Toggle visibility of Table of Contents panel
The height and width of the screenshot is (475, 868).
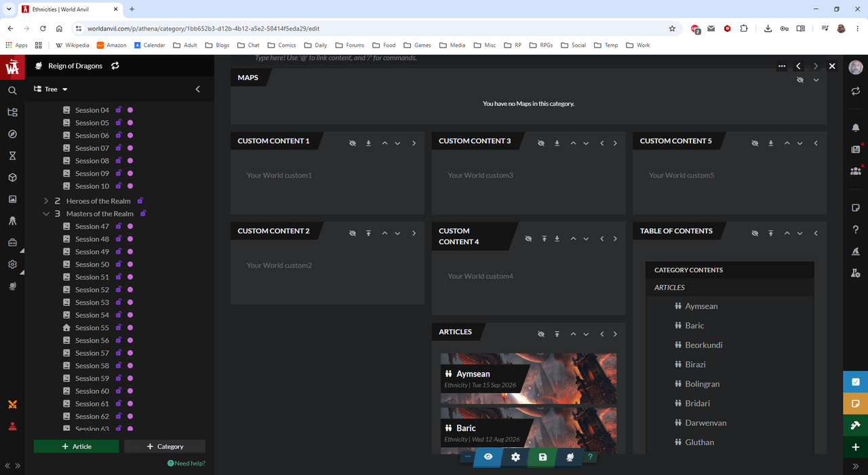coord(755,233)
